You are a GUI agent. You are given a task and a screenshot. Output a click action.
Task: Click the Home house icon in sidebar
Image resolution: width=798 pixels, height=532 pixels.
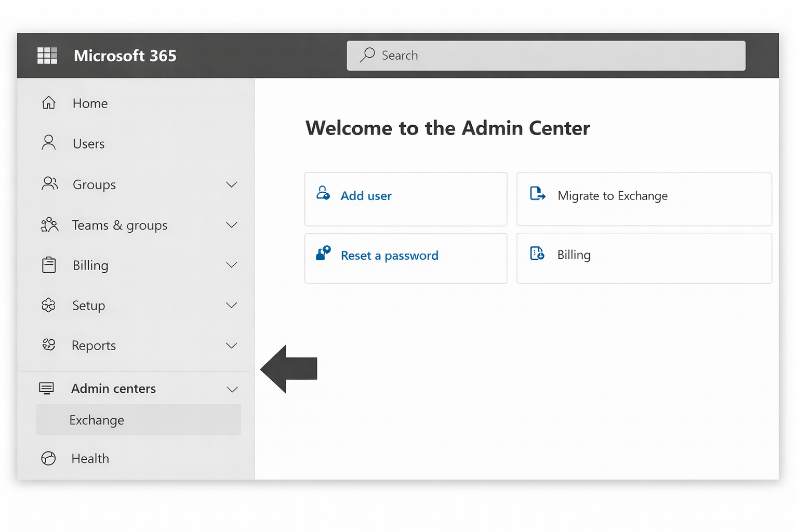click(49, 103)
